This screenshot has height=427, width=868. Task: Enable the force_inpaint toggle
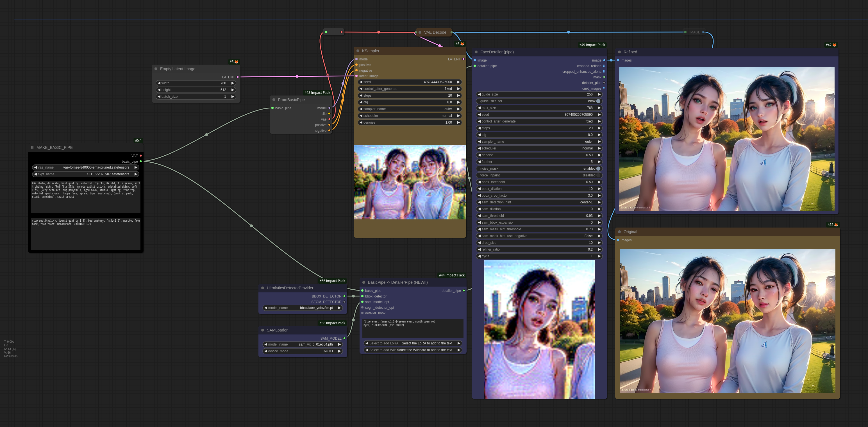point(598,175)
